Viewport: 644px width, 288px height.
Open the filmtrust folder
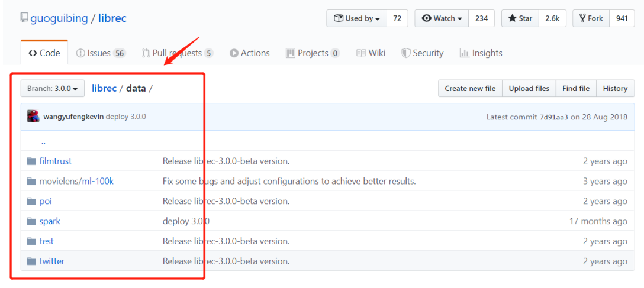pyautogui.click(x=56, y=161)
